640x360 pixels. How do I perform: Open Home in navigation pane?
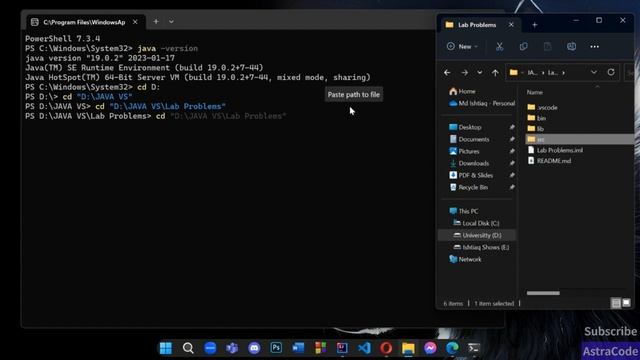(x=462, y=91)
